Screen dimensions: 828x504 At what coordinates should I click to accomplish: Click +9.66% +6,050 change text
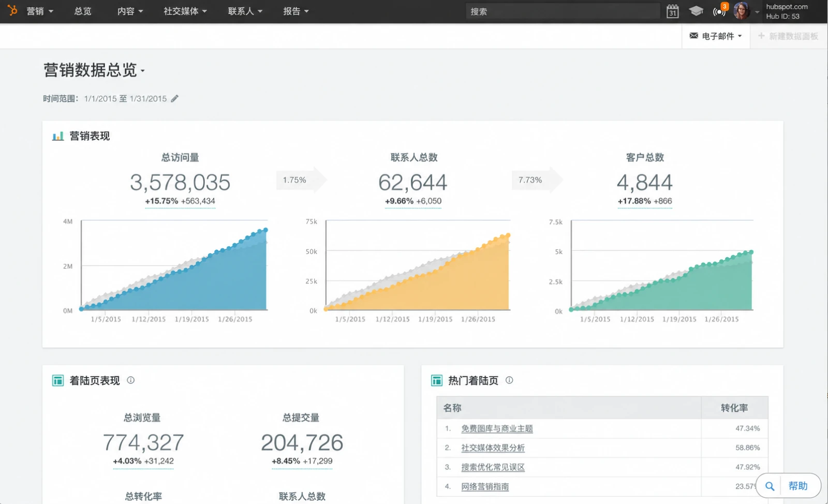(x=413, y=201)
